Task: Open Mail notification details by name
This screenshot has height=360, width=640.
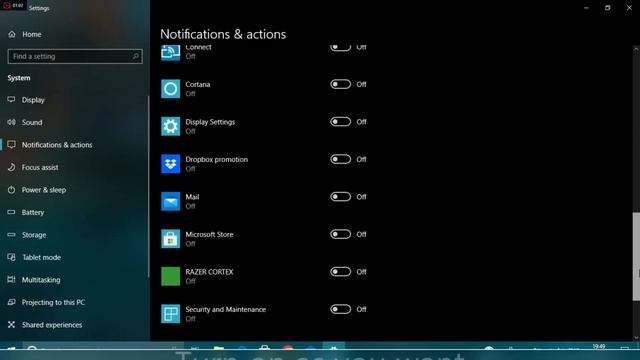Action: (x=192, y=197)
